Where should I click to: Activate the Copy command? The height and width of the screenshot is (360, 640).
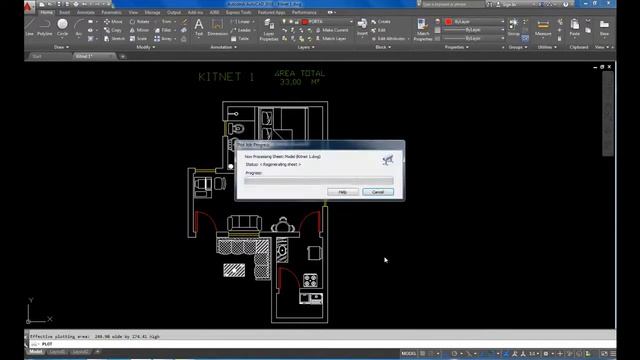pyautogui.click(x=113, y=30)
